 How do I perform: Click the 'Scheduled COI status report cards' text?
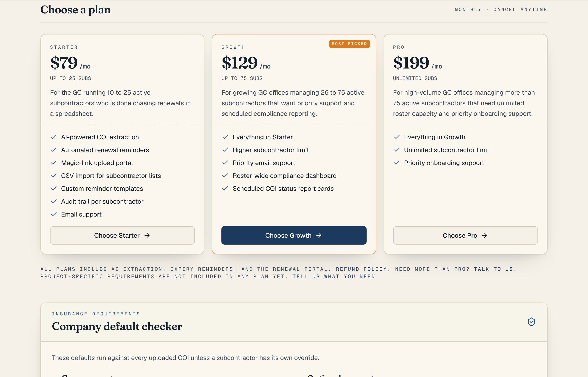point(283,188)
